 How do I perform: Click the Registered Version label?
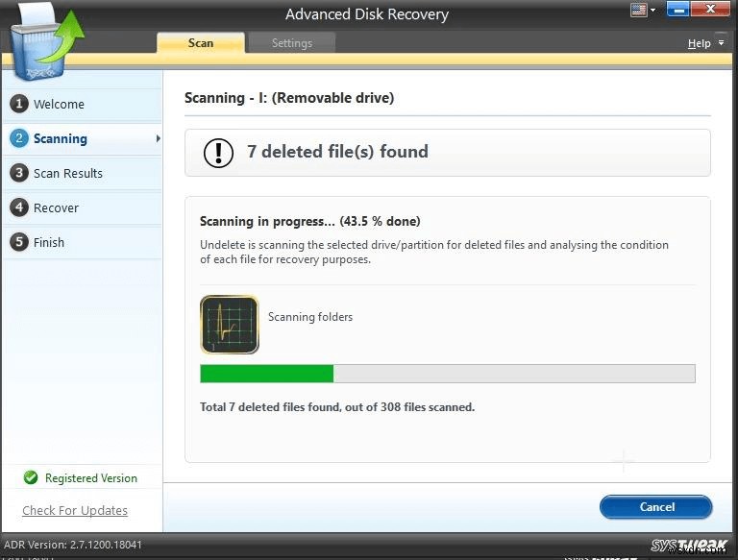point(91,478)
